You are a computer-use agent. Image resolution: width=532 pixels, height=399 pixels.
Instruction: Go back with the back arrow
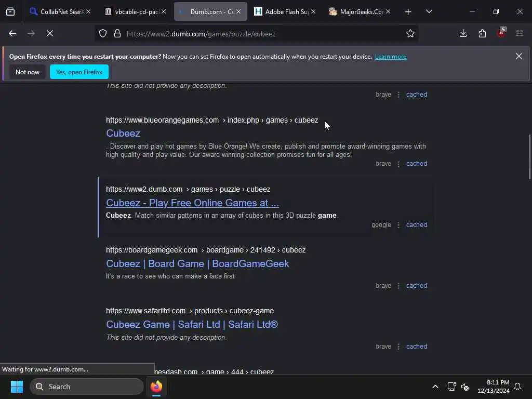tap(12, 34)
